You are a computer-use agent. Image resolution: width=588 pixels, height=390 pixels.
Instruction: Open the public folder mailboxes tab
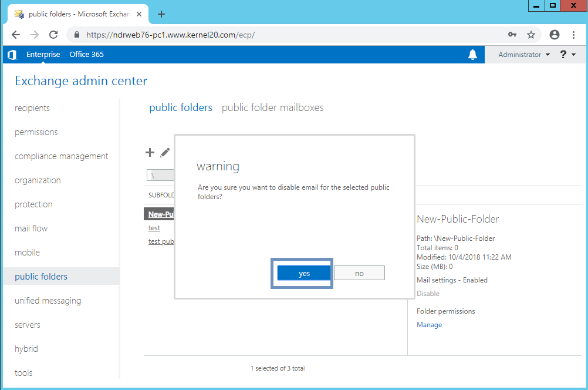click(273, 107)
